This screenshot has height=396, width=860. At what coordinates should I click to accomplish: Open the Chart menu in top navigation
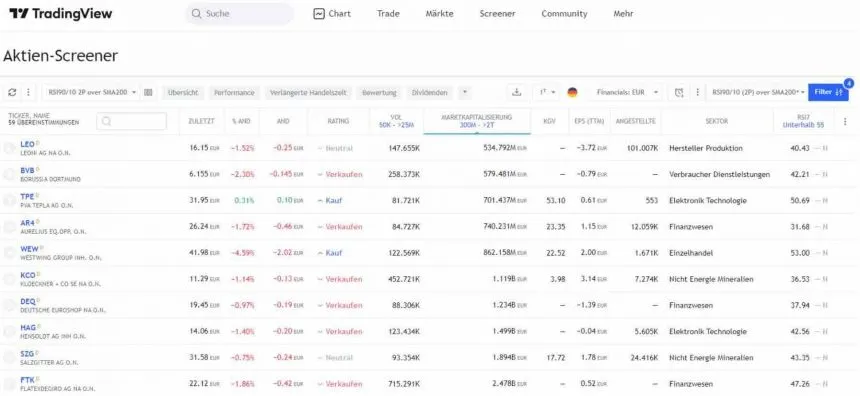point(332,14)
